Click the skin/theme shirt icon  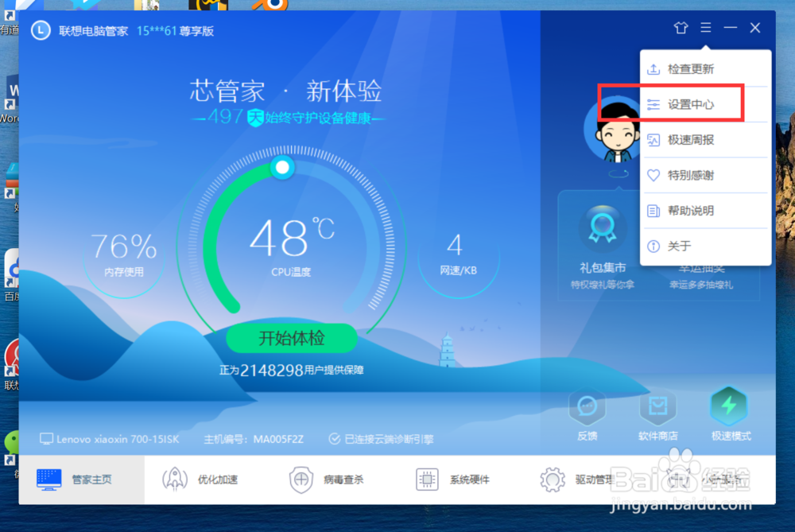[x=681, y=27]
